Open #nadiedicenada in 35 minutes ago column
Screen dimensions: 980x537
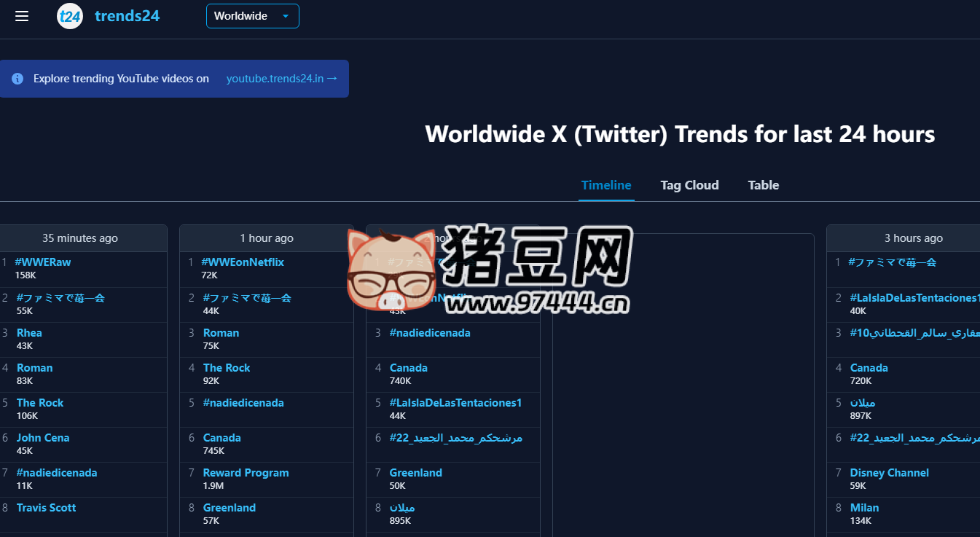point(56,473)
